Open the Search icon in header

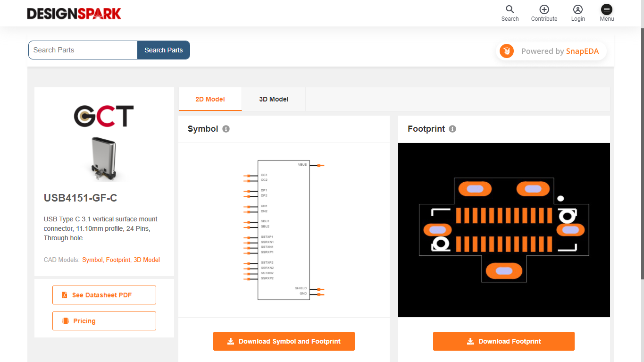(510, 9)
